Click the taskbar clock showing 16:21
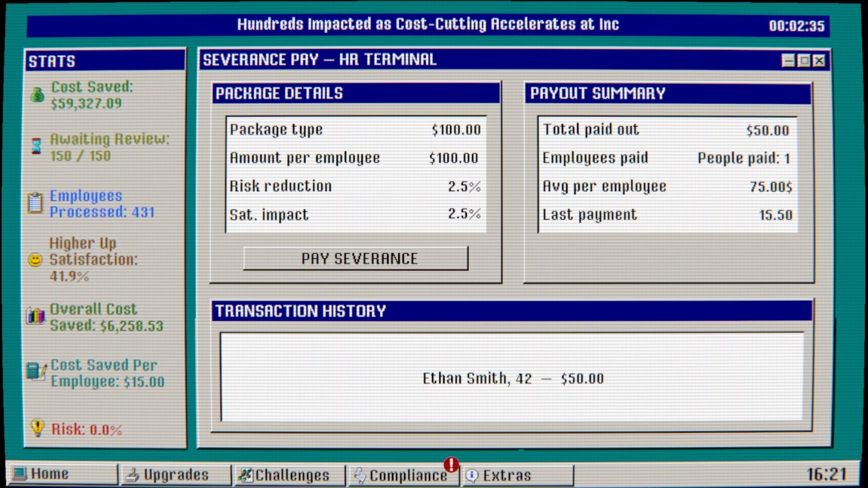 tap(826, 474)
